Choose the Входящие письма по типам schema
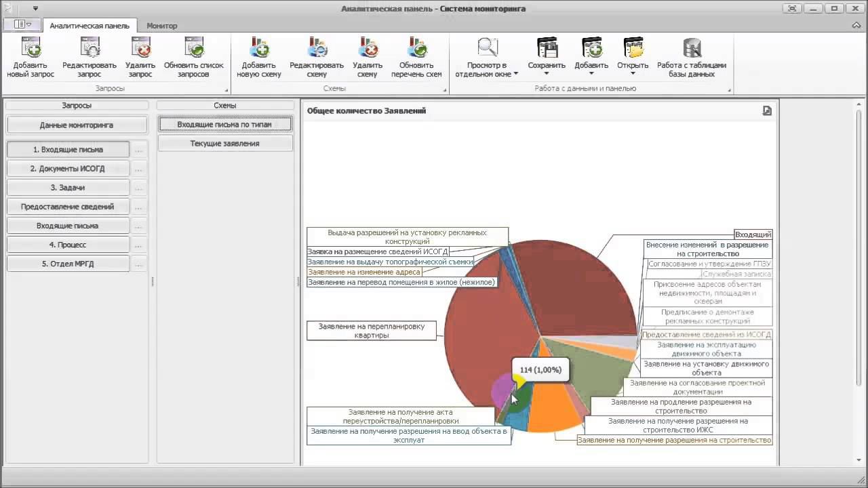868x488 pixels. click(225, 125)
